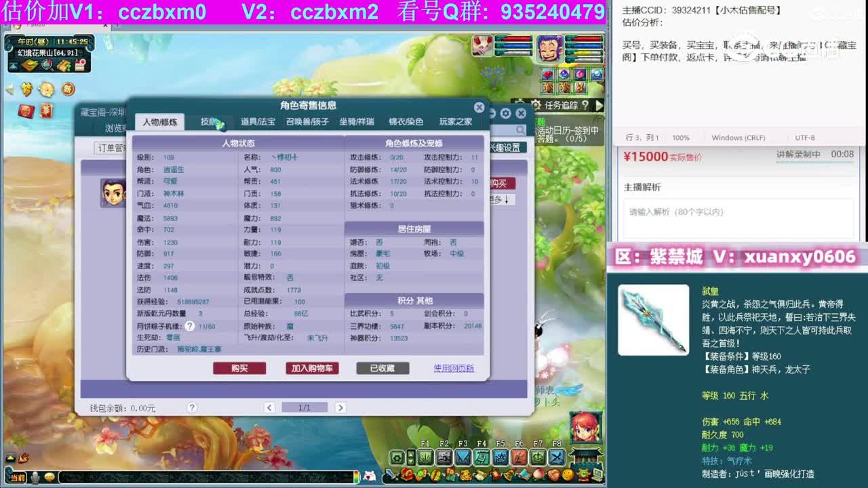
Task: Click the blue crystal buff icon
Action: coord(597,74)
